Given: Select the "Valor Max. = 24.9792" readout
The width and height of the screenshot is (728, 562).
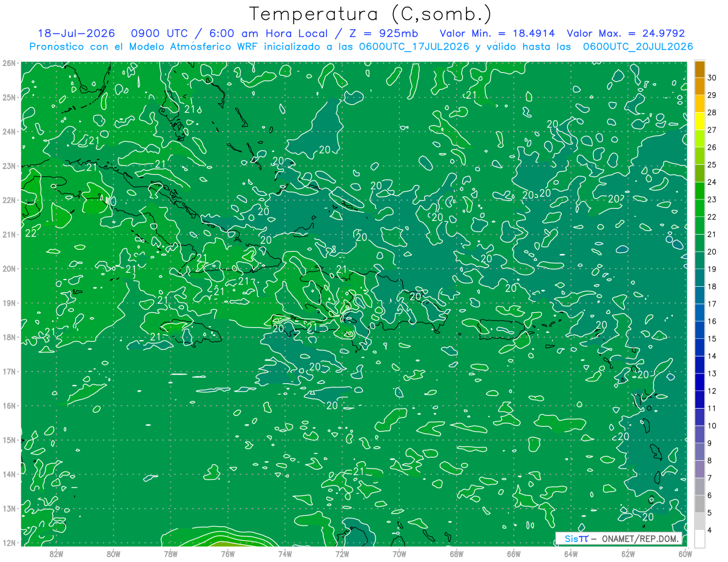Looking at the screenshot, I should pos(626,33).
